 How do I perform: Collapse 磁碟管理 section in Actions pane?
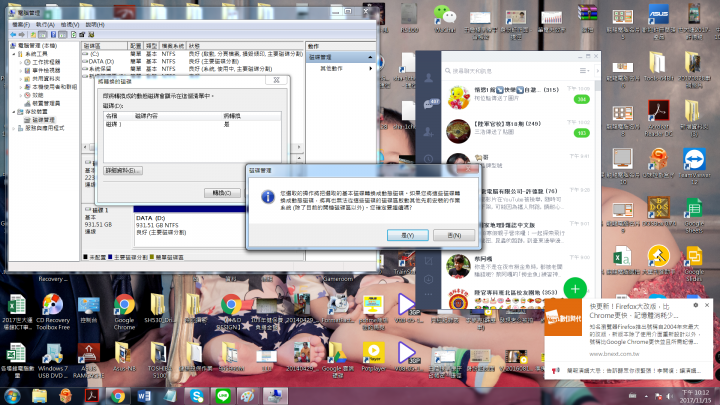click(x=370, y=57)
